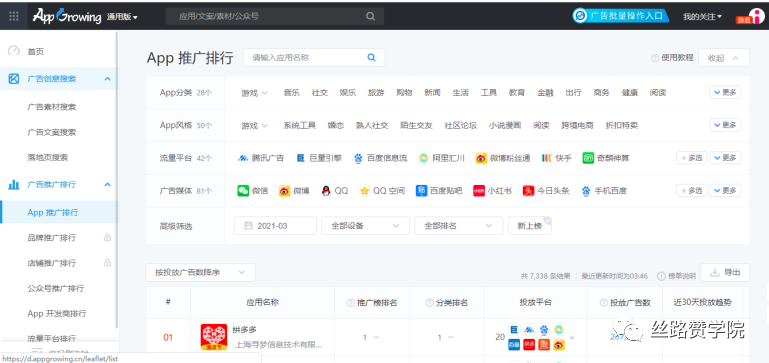Click the help icon beside 使用教程
Screen dimensions: 769x363
pos(655,58)
